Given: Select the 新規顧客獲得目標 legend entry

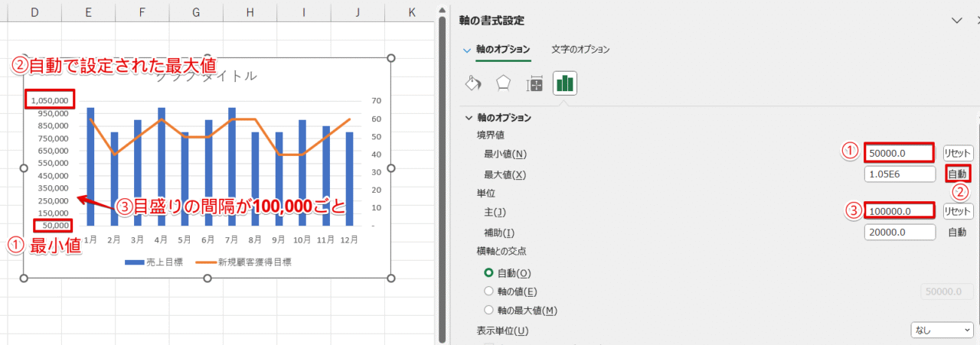Looking at the screenshot, I should (x=243, y=262).
